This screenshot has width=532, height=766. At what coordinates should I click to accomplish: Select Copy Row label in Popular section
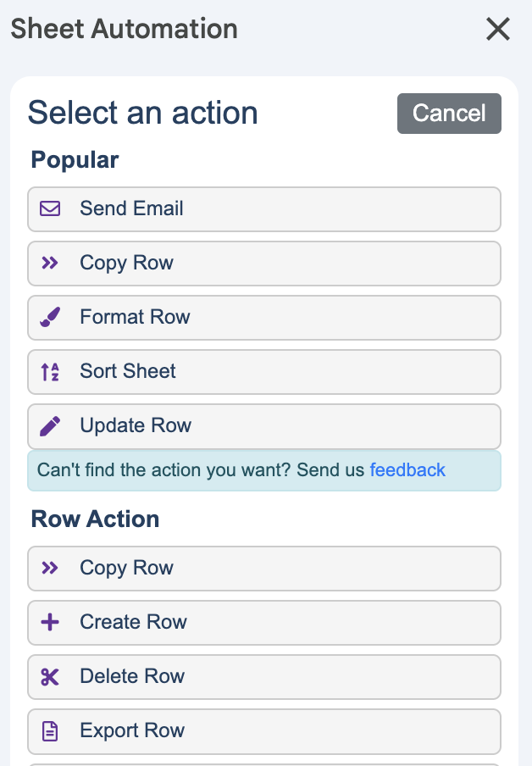point(126,263)
